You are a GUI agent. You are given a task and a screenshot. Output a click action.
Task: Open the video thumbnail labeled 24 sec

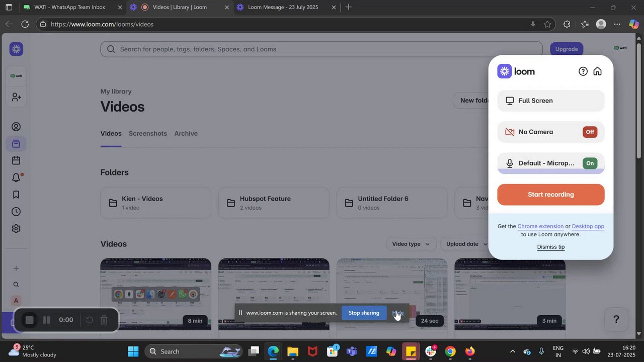392,294
